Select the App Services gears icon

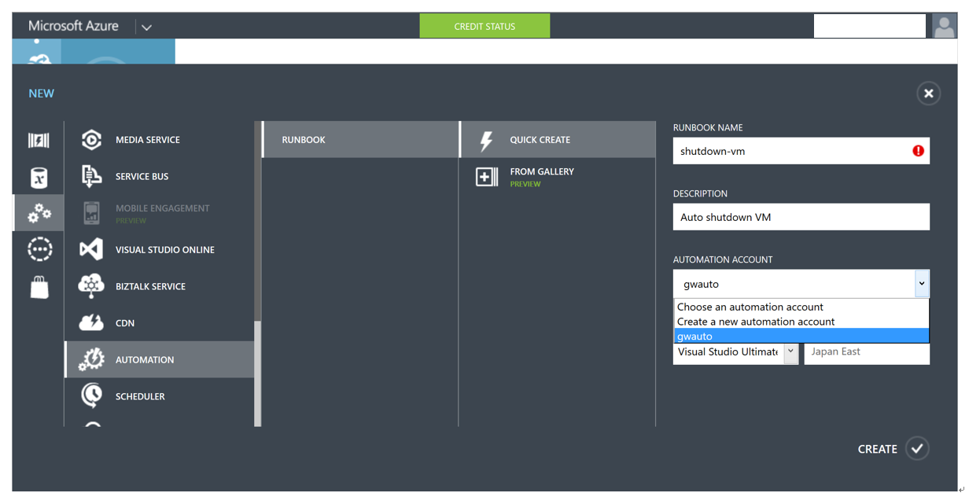39,213
